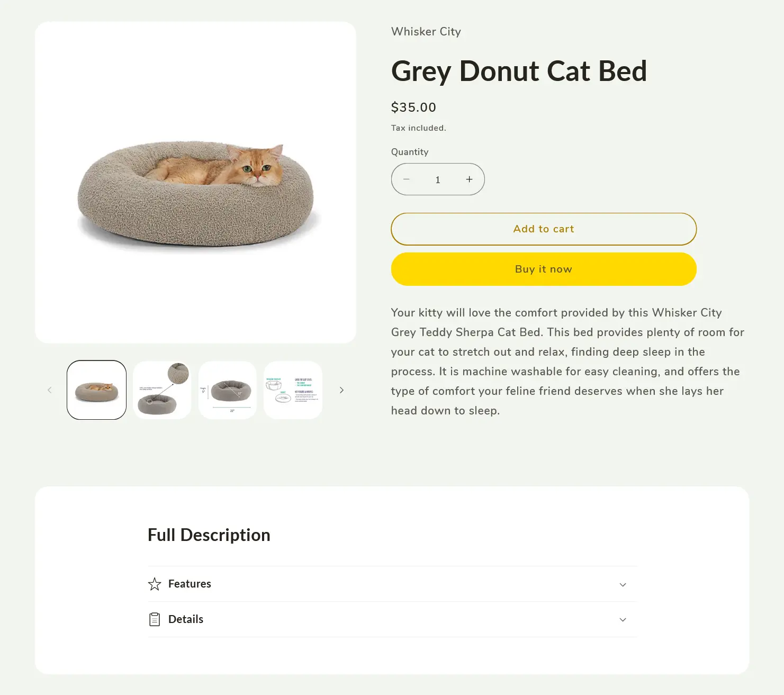Click the plus icon to increase quantity
Screen dimensions: 784x695
pyautogui.click(x=469, y=179)
